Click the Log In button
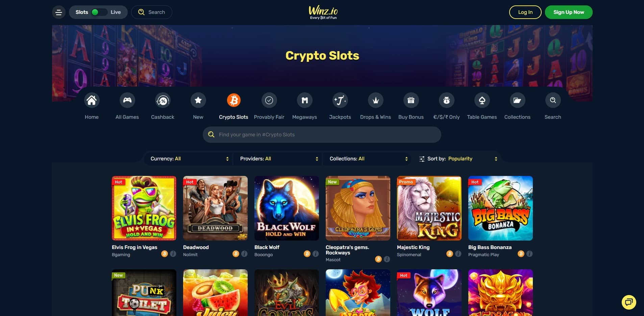This screenshot has height=316, width=644. (525, 12)
